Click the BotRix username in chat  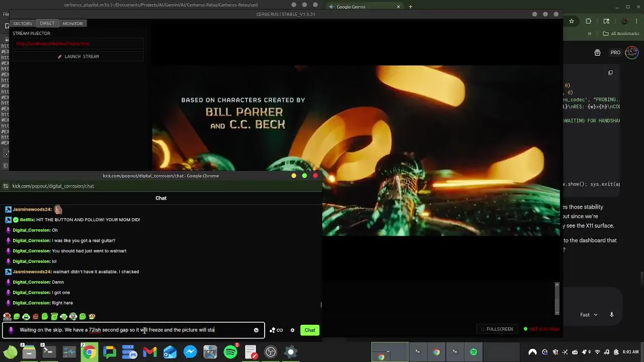point(27,220)
